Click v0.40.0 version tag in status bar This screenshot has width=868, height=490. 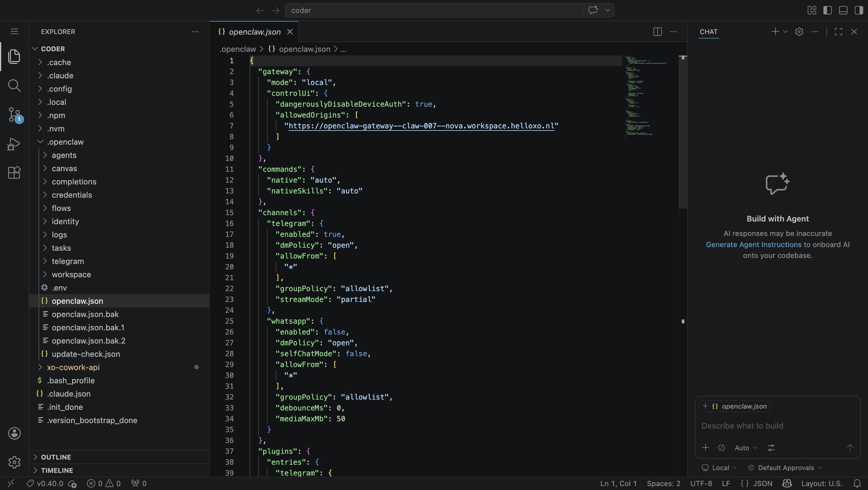click(x=45, y=483)
